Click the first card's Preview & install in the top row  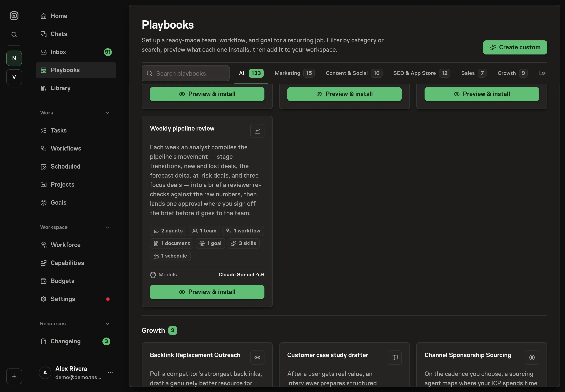coord(207,94)
